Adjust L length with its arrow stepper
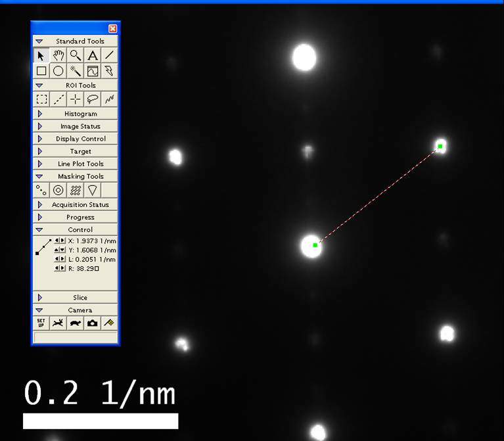504x441 pixels. 60,259
